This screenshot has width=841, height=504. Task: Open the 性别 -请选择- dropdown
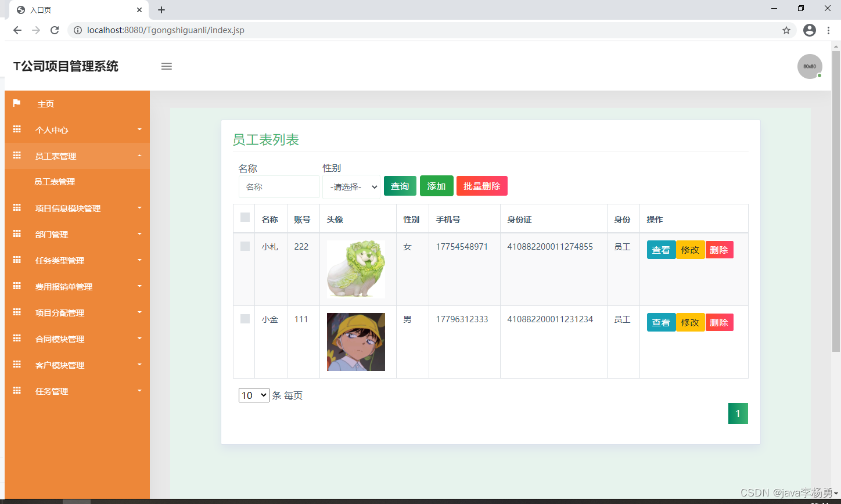351,186
